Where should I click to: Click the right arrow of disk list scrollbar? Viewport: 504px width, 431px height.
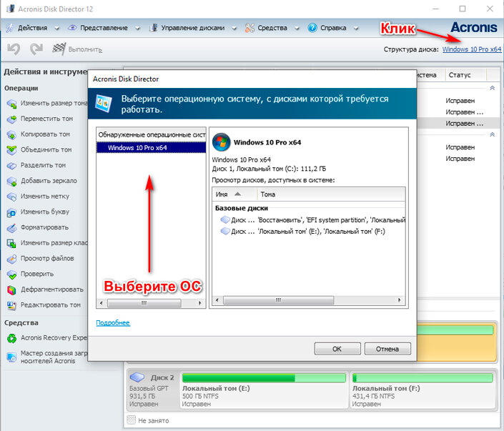coord(399,300)
